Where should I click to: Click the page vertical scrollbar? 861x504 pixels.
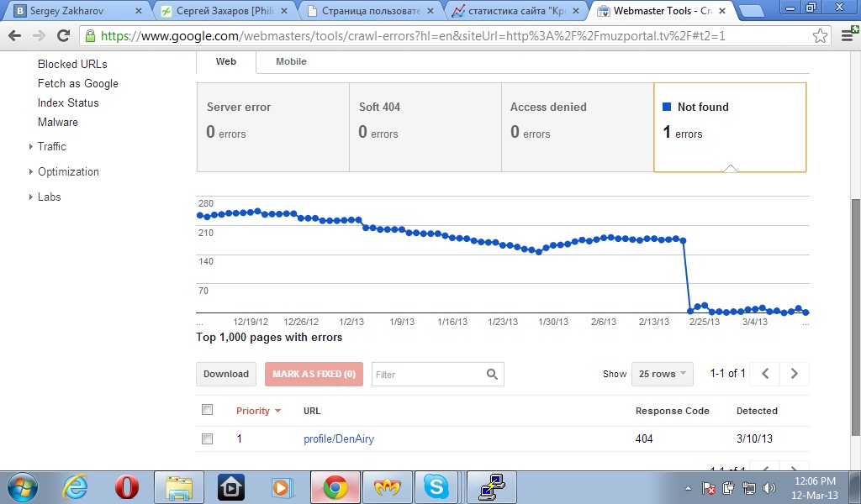(855, 318)
